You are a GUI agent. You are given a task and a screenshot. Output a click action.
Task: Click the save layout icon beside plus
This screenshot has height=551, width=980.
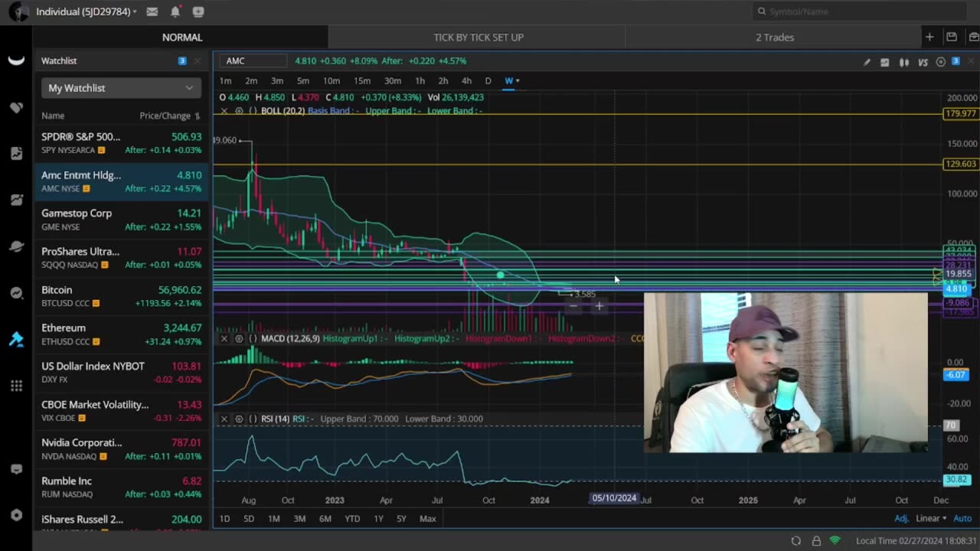pyautogui.click(x=951, y=37)
